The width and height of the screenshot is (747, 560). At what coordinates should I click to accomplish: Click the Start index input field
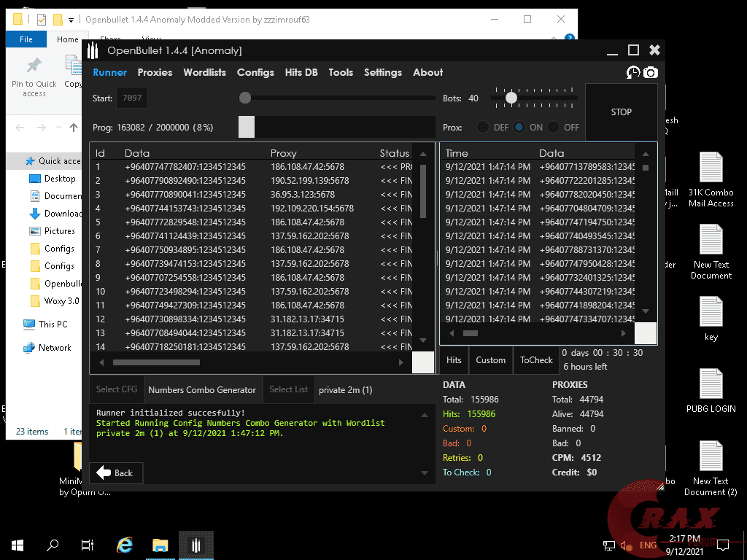click(x=132, y=98)
